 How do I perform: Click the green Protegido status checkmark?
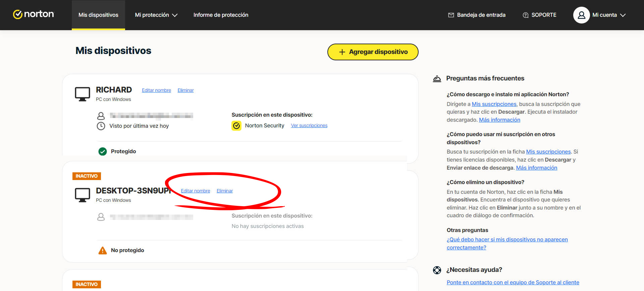(x=103, y=152)
